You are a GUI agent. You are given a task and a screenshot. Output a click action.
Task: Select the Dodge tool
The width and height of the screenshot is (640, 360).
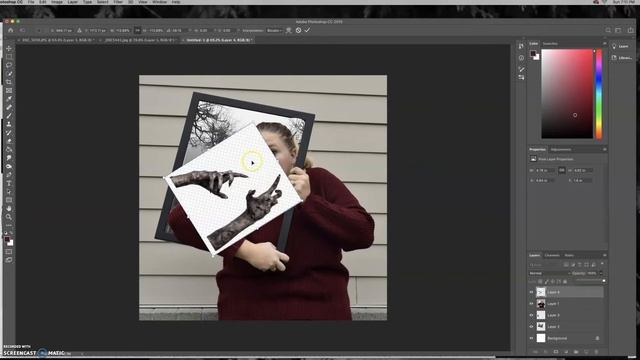pyautogui.click(x=9, y=167)
